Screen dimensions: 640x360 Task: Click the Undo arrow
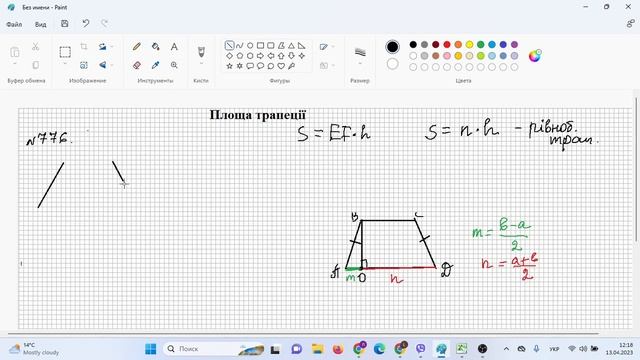click(x=85, y=24)
